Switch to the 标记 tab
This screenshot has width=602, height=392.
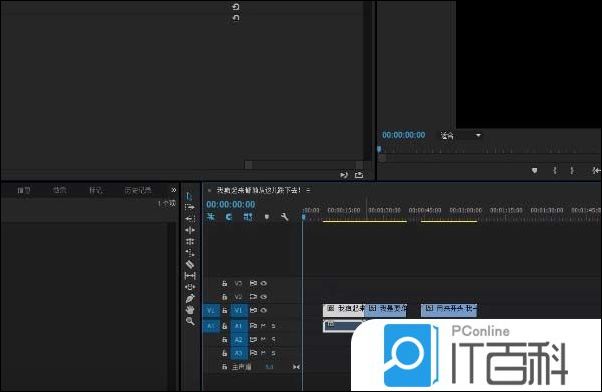pyautogui.click(x=95, y=190)
